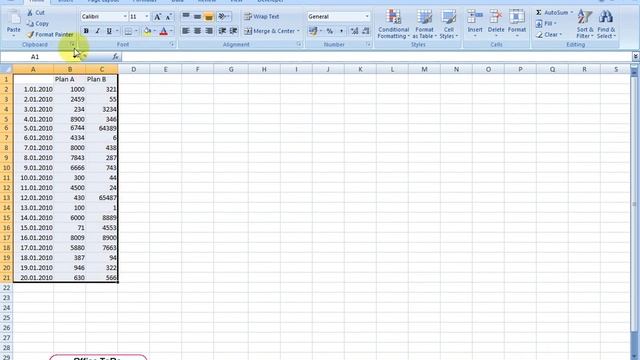
Task: Open the font size 11 dropdown
Action: pos(147,17)
